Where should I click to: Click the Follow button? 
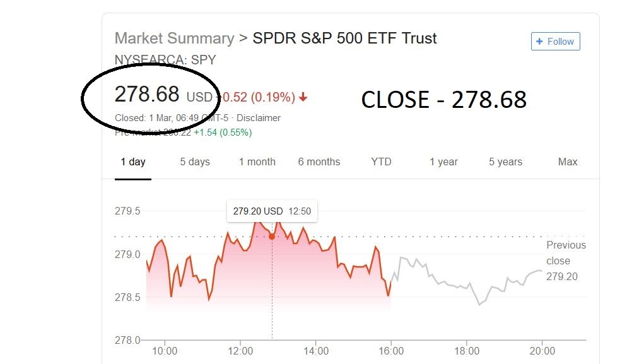[x=555, y=42]
